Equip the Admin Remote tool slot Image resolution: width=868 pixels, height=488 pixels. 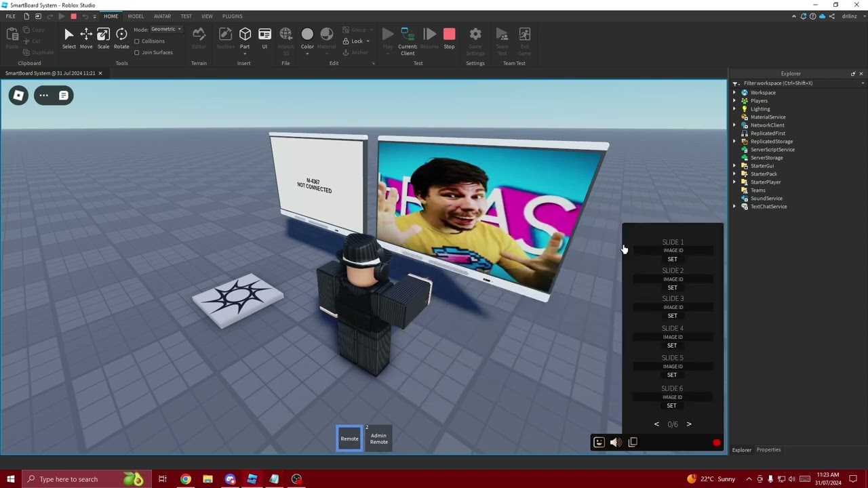tap(379, 439)
